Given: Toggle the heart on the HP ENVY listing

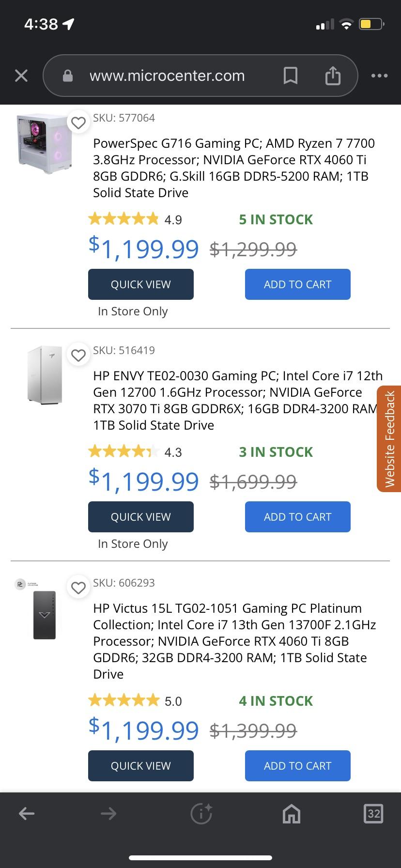Looking at the screenshot, I should [x=78, y=355].
